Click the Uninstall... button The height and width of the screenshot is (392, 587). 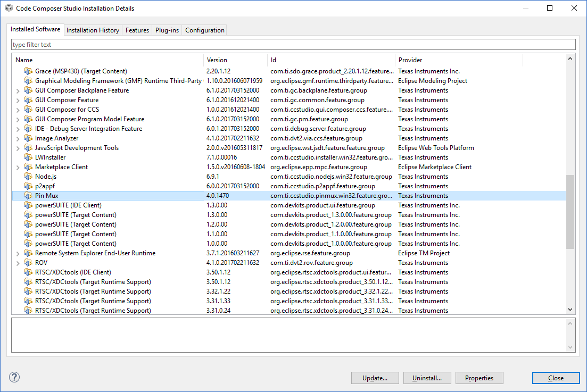coord(427,378)
